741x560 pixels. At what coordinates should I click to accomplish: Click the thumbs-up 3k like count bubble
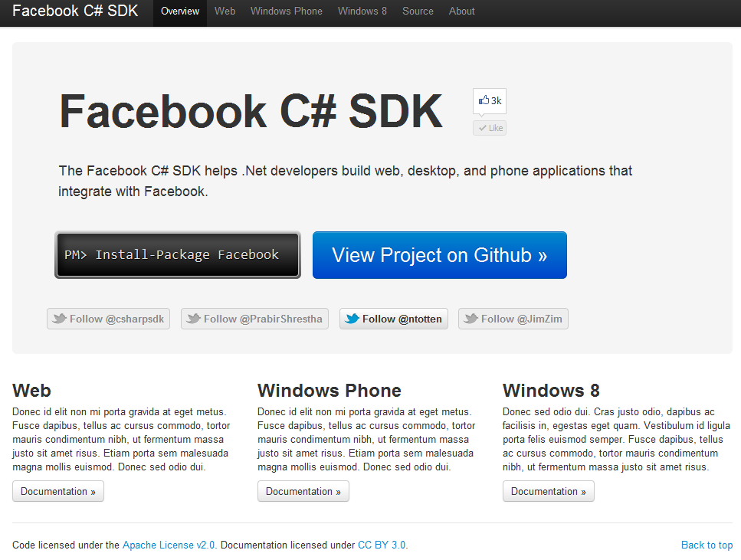pos(490,100)
